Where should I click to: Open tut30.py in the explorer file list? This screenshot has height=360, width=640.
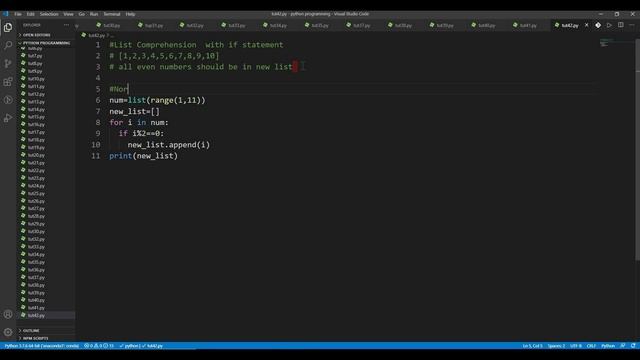tap(36, 231)
